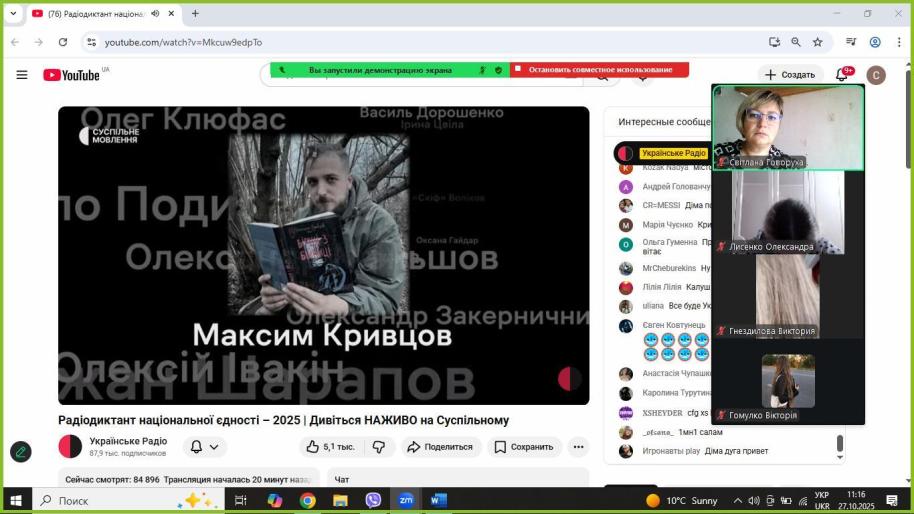Click the Zoom annotation pencil icon
The height and width of the screenshot is (514, 914).
click(x=20, y=452)
